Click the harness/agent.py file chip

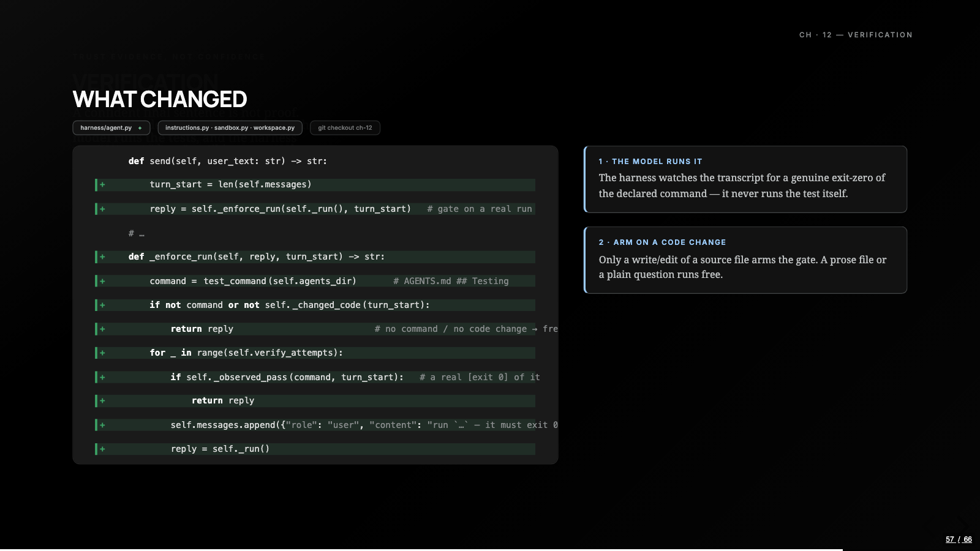click(x=111, y=128)
